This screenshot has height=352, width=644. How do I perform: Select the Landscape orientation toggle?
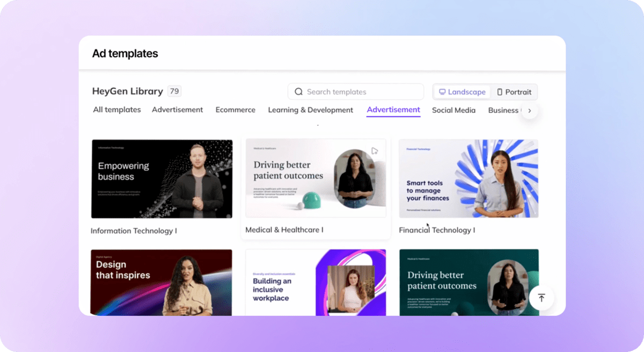(x=462, y=92)
